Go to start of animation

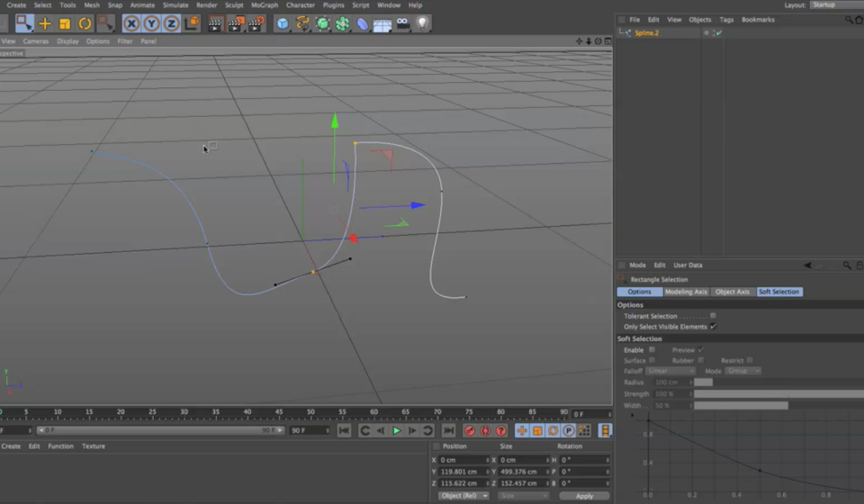click(x=345, y=431)
